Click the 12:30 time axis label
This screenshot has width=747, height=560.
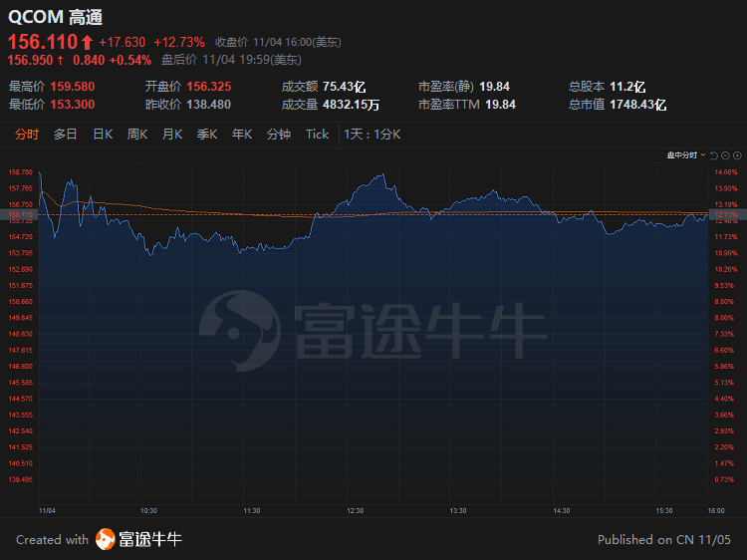click(x=355, y=510)
